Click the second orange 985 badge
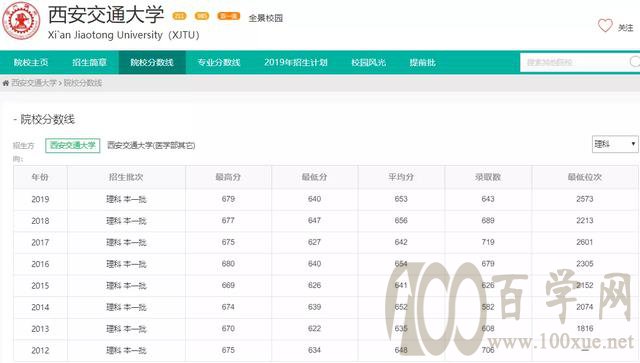Screen dimensions: 640x363 202,16
